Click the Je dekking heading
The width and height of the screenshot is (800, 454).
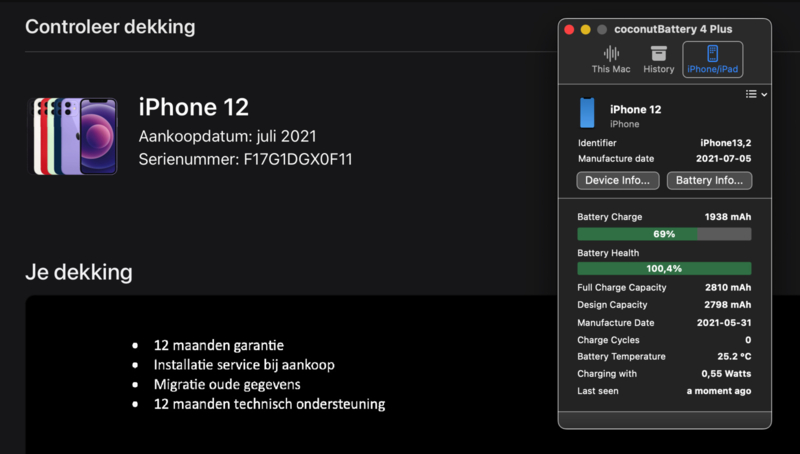pos(79,272)
